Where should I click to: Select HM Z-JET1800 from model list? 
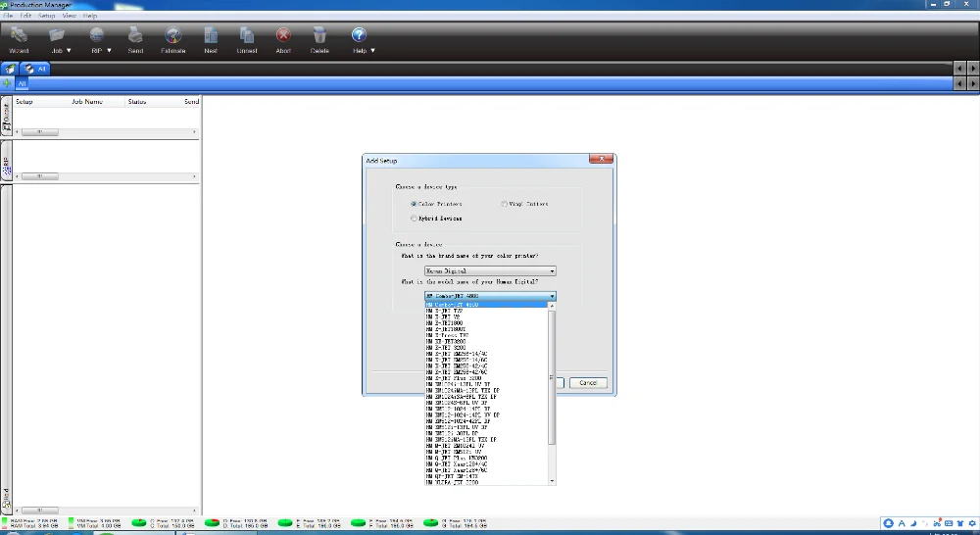pyautogui.click(x=486, y=323)
